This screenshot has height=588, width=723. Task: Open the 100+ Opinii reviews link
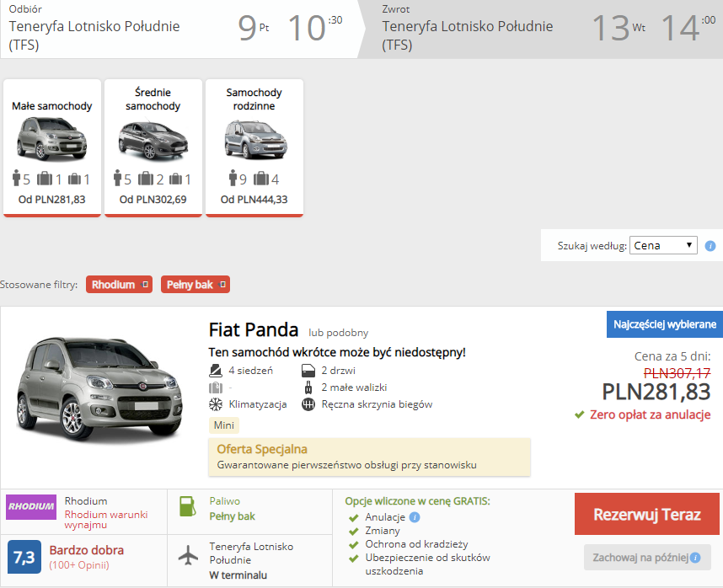[79, 565]
